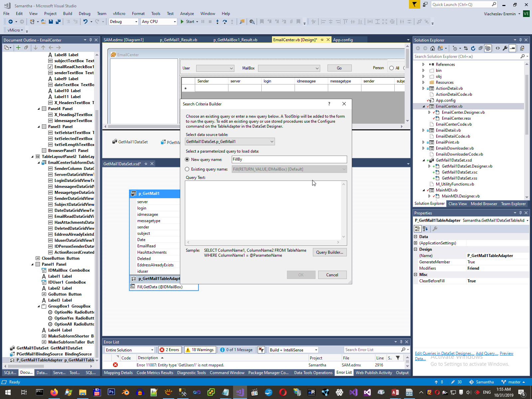Click the New query name text field
532x399 pixels.
[x=289, y=160]
